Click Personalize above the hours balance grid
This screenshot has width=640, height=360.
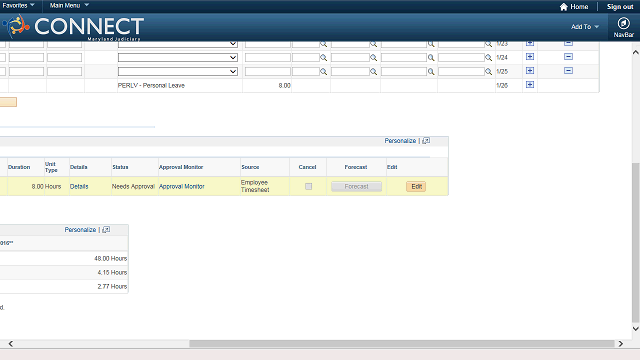[x=80, y=229]
